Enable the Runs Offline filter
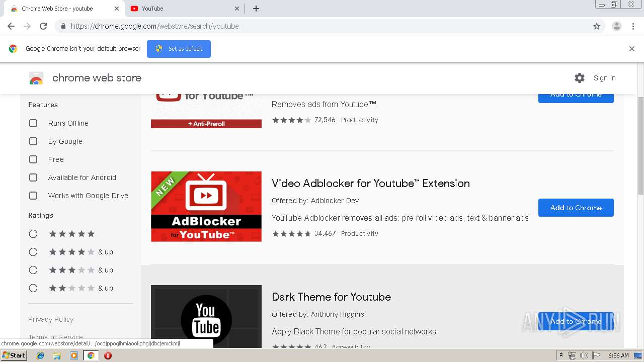Screen dimensions: 644x362 coord(33,123)
